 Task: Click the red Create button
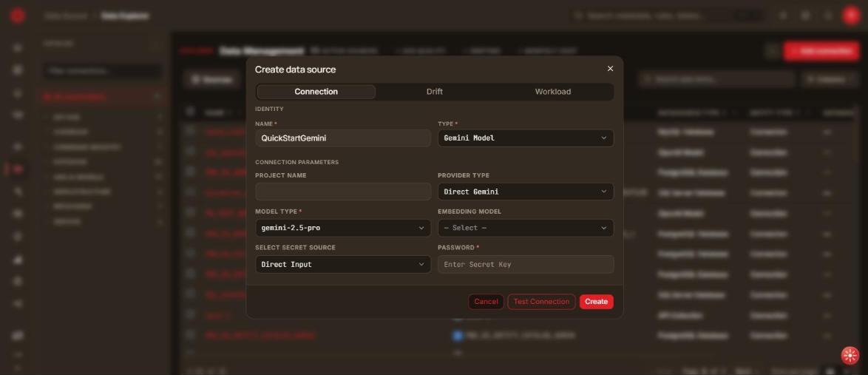click(596, 302)
